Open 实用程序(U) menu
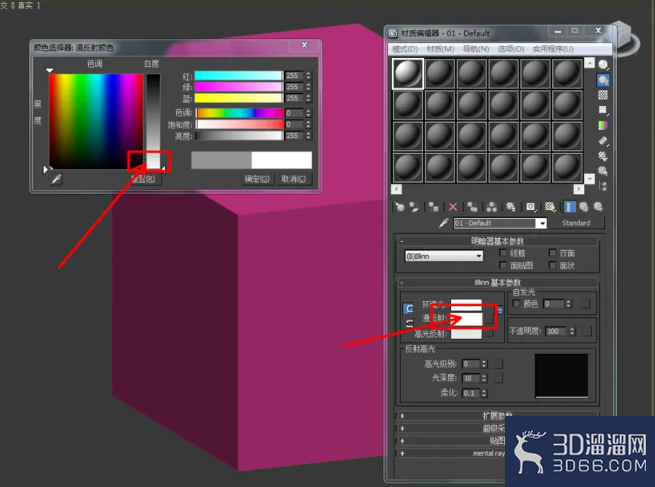655x487 pixels. [x=553, y=49]
